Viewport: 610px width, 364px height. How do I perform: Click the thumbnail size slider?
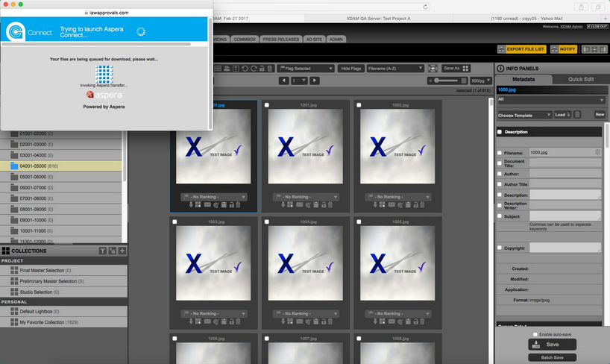click(x=438, y=81)
